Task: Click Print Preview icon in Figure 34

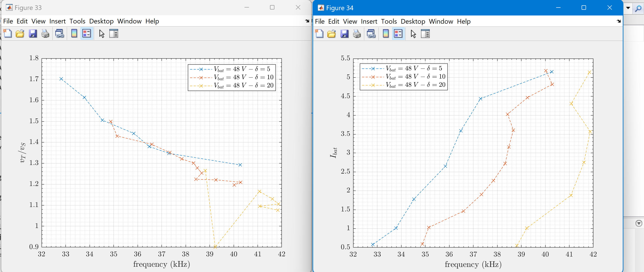Action: coord(371,34)
